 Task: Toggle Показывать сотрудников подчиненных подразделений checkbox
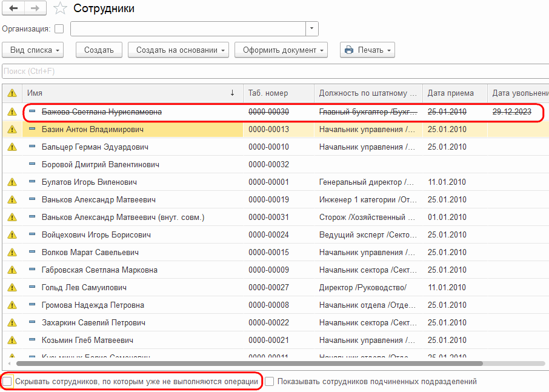pyautogui.click(x=269, y=382)
